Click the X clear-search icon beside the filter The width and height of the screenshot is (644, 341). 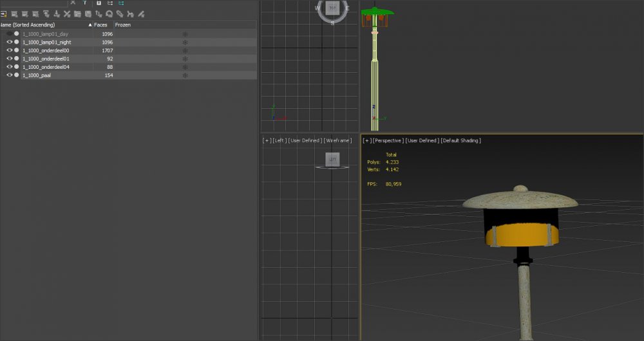click(x=73, y=3)
